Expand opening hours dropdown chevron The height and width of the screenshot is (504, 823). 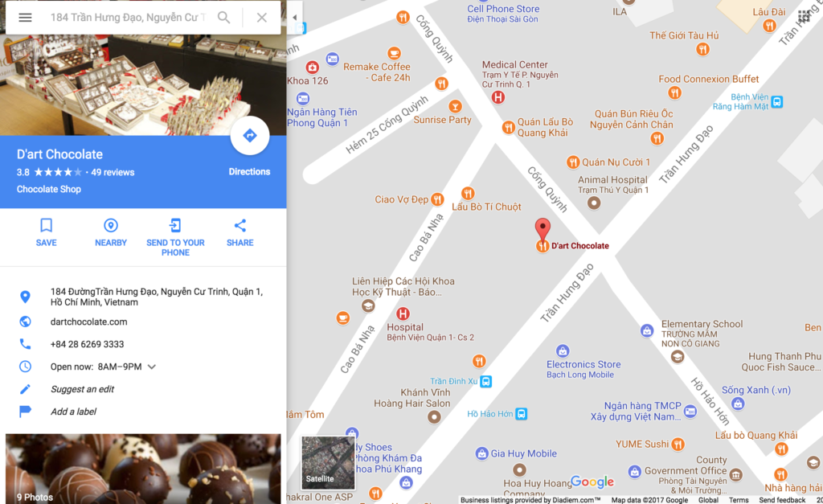152,367
